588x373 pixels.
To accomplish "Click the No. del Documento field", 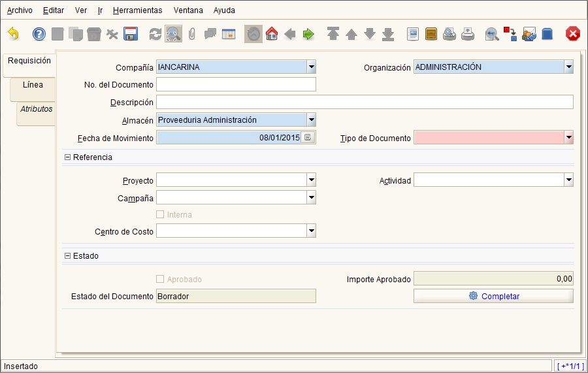I will (237, 84).
